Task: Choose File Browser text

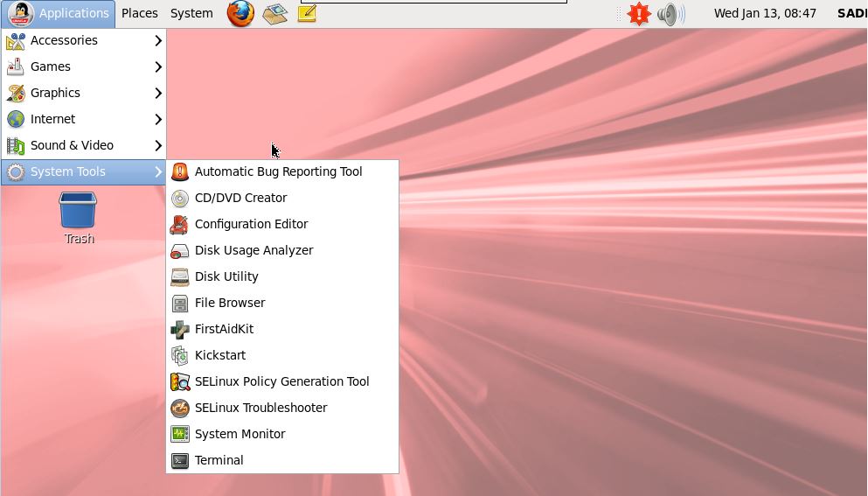Action: pyautogui.click(x=230, y=304)
